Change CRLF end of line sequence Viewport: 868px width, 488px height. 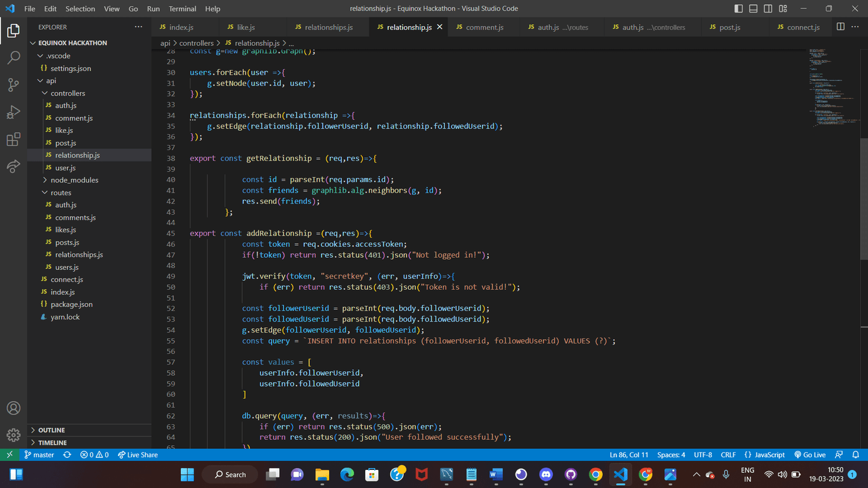click(x=728, y=455)
